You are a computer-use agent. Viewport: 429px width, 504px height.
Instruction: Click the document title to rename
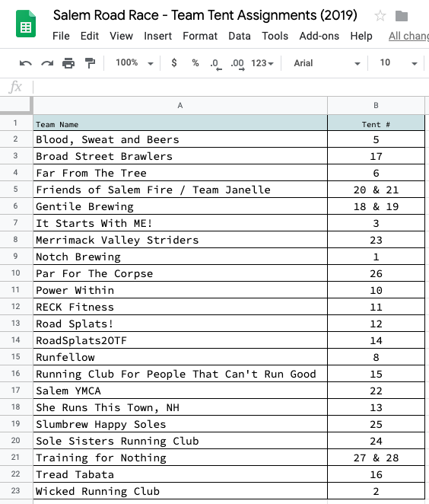click(x=205, y=15)
